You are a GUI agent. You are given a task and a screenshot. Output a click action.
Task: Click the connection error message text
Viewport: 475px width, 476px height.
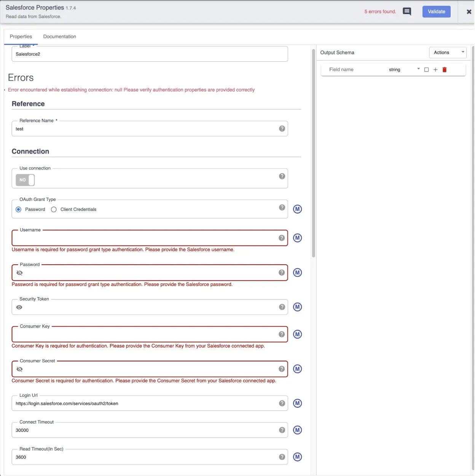click(131, 90)
